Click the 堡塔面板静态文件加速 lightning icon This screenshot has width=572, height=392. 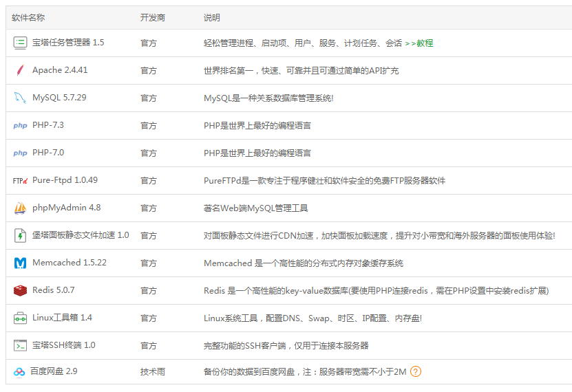click(x=20, y=235)
